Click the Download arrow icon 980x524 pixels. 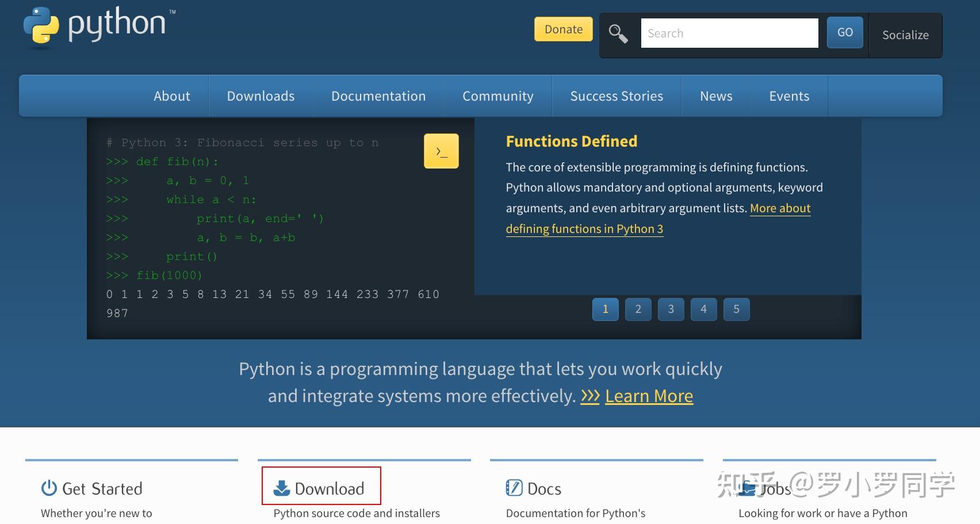[282, 488]
